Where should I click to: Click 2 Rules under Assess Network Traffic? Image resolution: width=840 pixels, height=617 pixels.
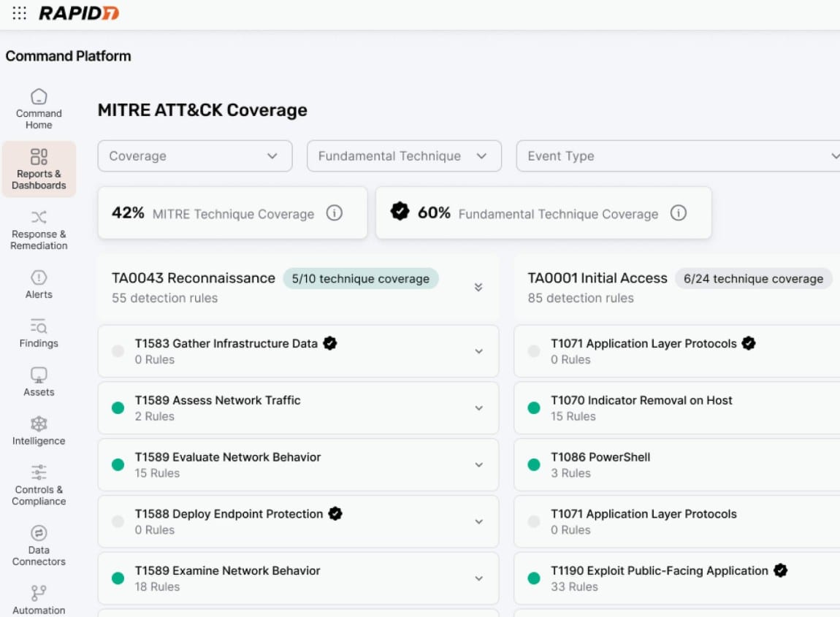[154, 416]
